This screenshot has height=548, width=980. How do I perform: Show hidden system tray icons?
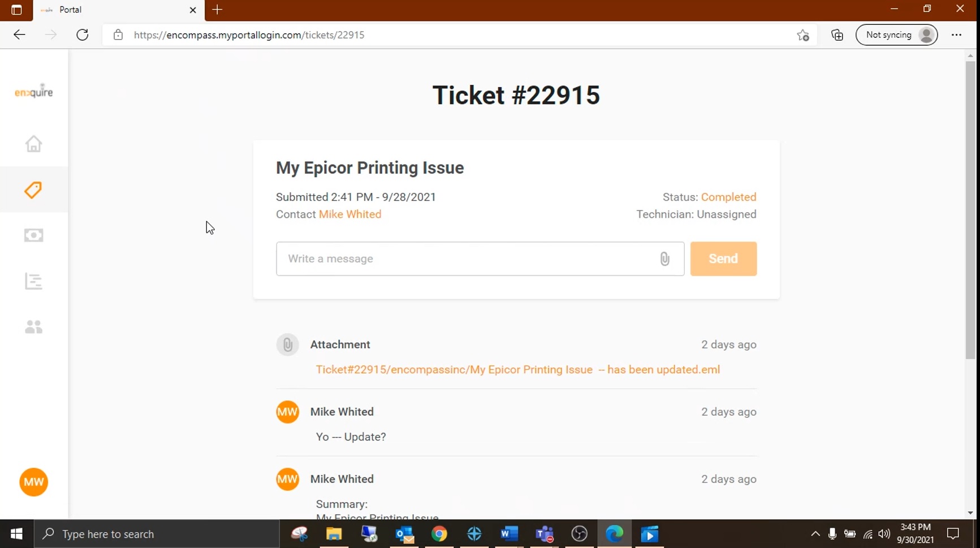tap(815, 534)
